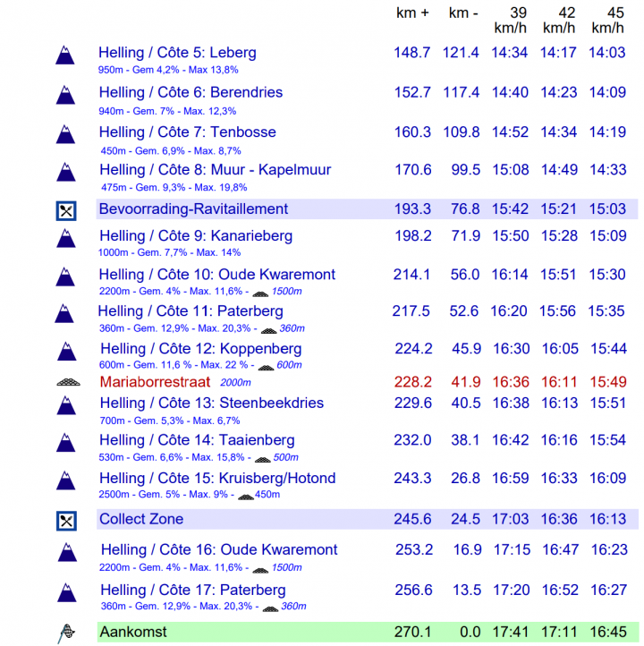Click the mountain icon beside Côte 9: Kanarieberg

point(66,238)
